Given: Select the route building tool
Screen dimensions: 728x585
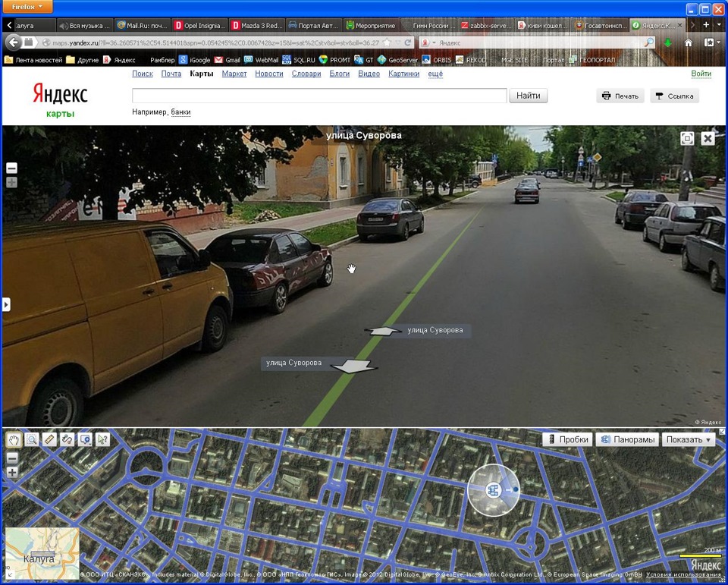Looking at the screenshot, I should [67, 439].
